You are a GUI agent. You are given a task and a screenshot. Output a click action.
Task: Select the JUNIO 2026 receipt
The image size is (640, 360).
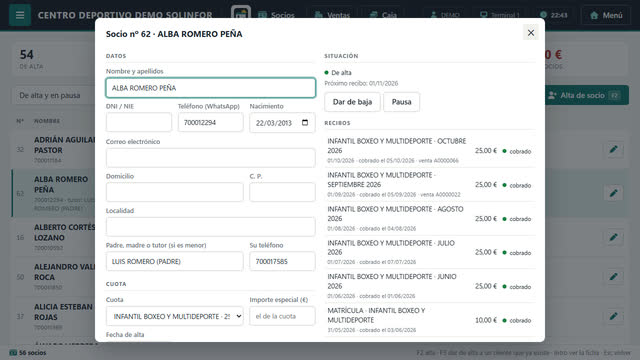tap(430, 286)
